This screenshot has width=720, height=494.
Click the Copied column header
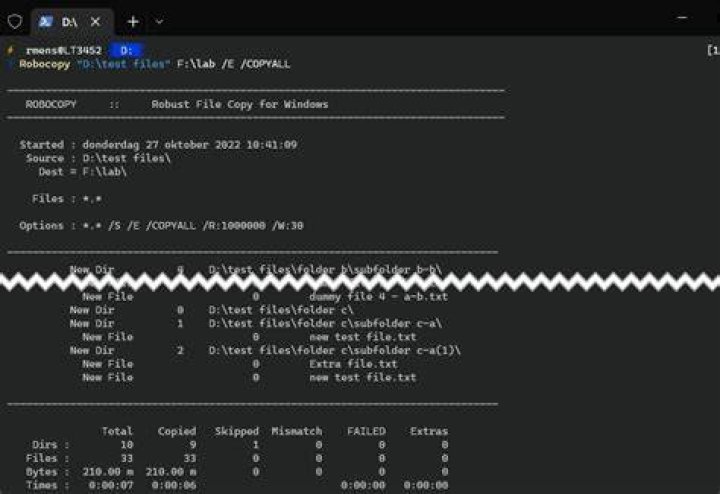click(177, 431)
